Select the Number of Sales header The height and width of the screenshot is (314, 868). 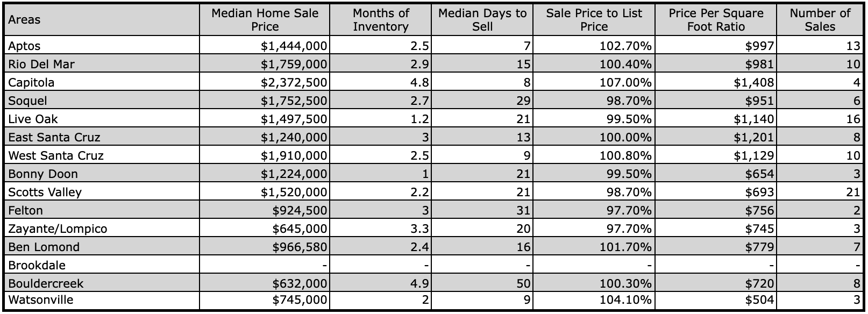[x=820, y=20]
